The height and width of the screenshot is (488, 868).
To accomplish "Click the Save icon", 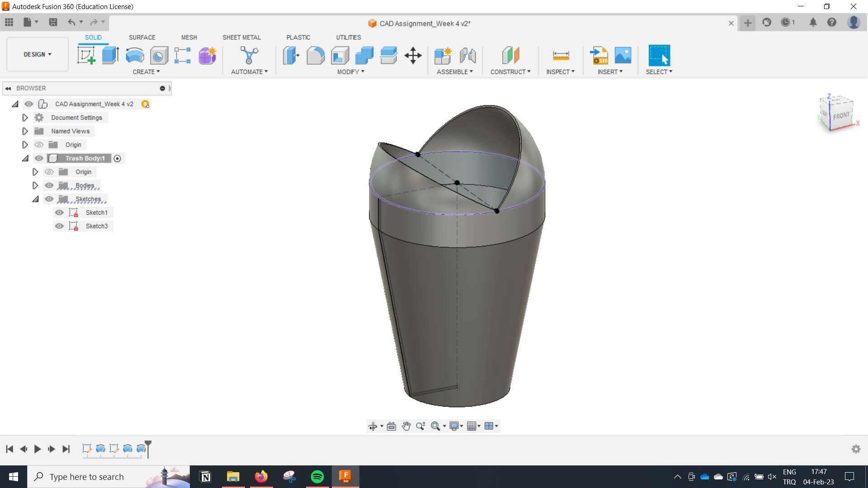I will 53,22.
